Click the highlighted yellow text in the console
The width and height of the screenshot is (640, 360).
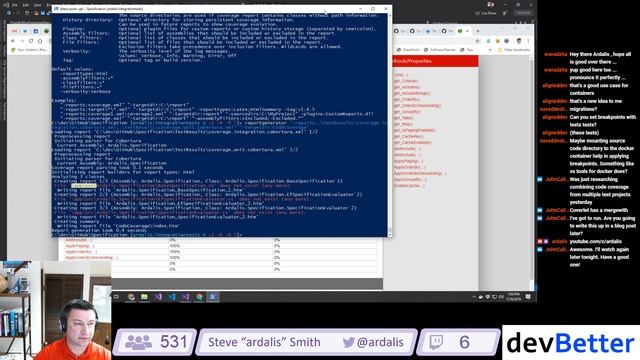pyautogui.click(x=84, y=186)
